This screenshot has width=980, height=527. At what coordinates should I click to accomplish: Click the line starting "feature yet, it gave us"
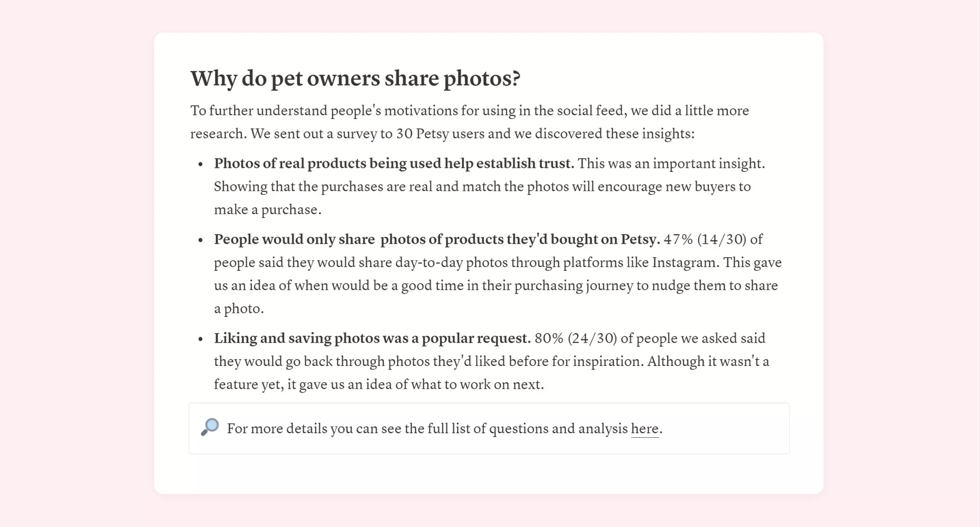point(379,384)
